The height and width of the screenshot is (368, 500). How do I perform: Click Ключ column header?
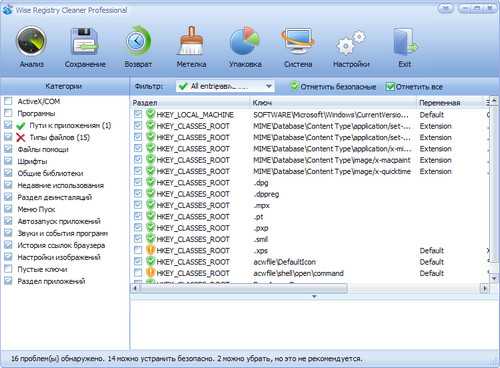[x=333, y=103]
